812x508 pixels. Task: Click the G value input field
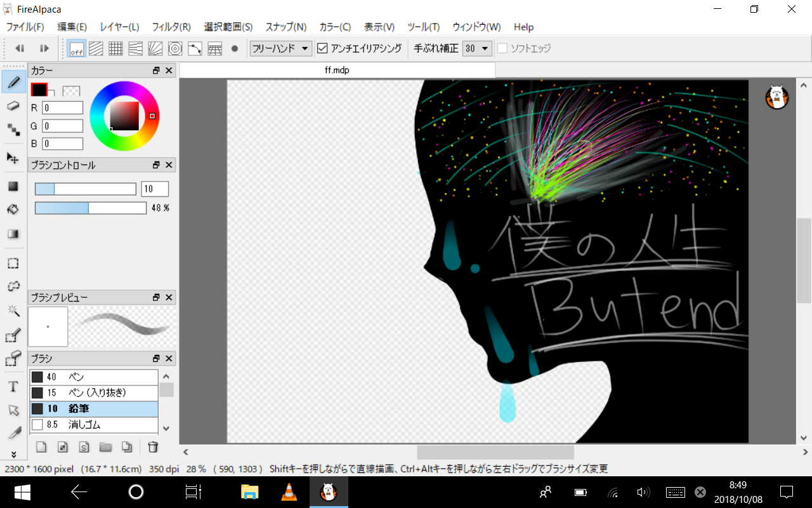click(x=63, y=126)
